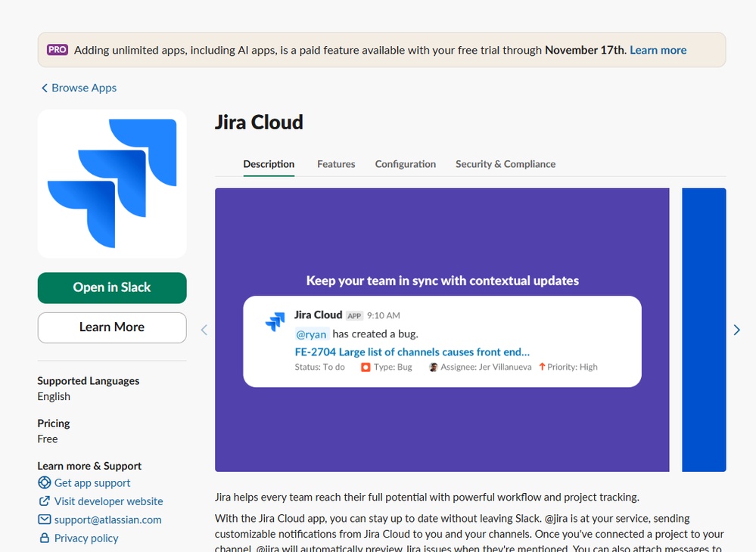Click the purple screenshot slide

[x=442, y=330]
